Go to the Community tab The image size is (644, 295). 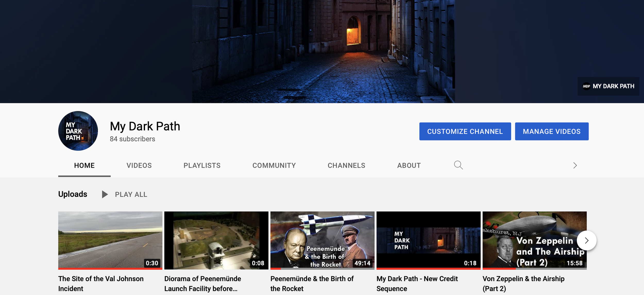coord(274,165)
